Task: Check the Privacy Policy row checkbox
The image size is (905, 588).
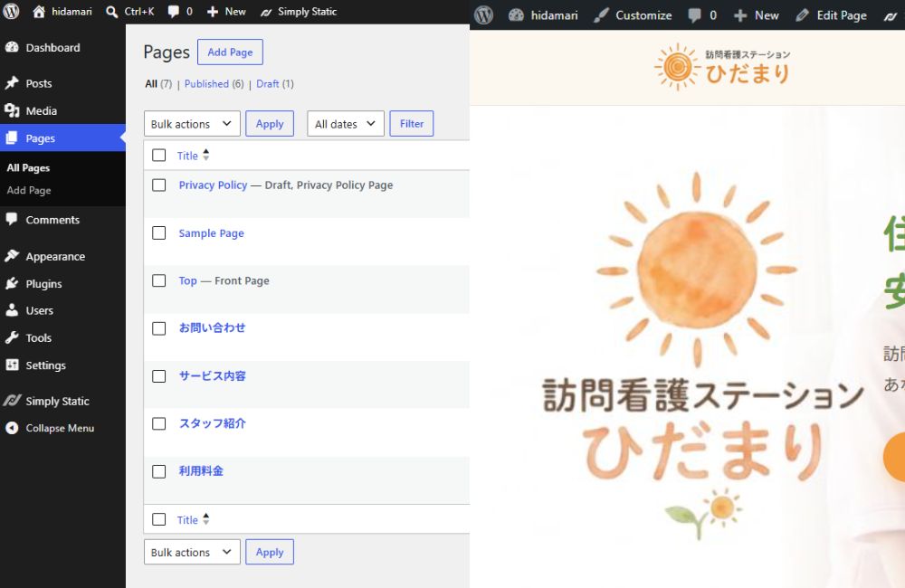Action: (158, 185)
